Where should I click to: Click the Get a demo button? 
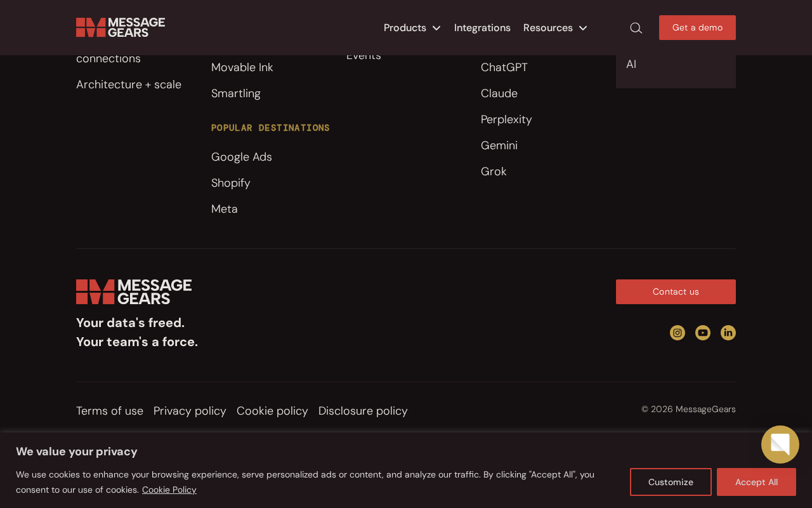[697, 28]
